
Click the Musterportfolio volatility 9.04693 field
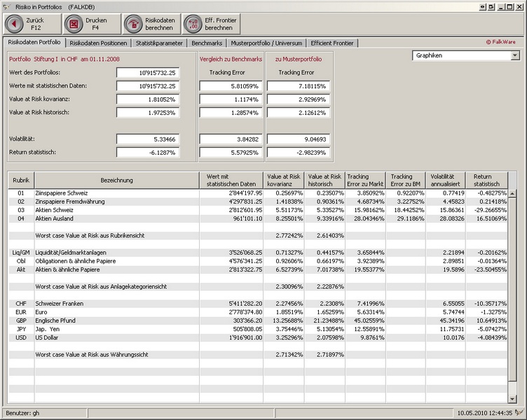tap(299, 139)
